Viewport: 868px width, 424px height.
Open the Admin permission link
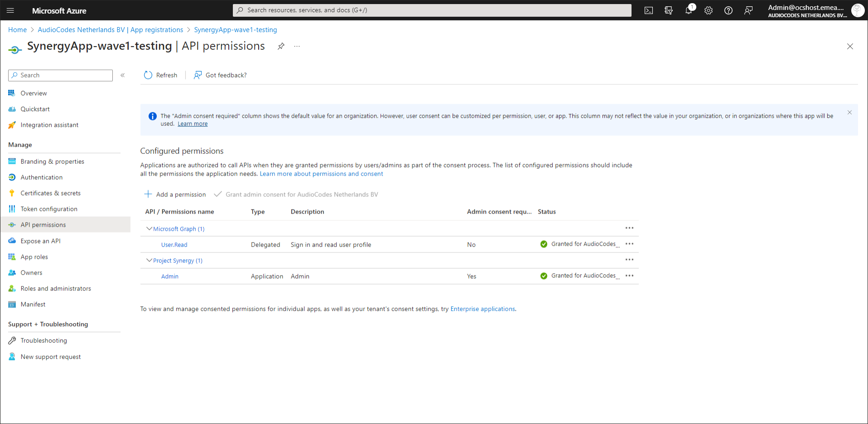(x=170, y=276)
